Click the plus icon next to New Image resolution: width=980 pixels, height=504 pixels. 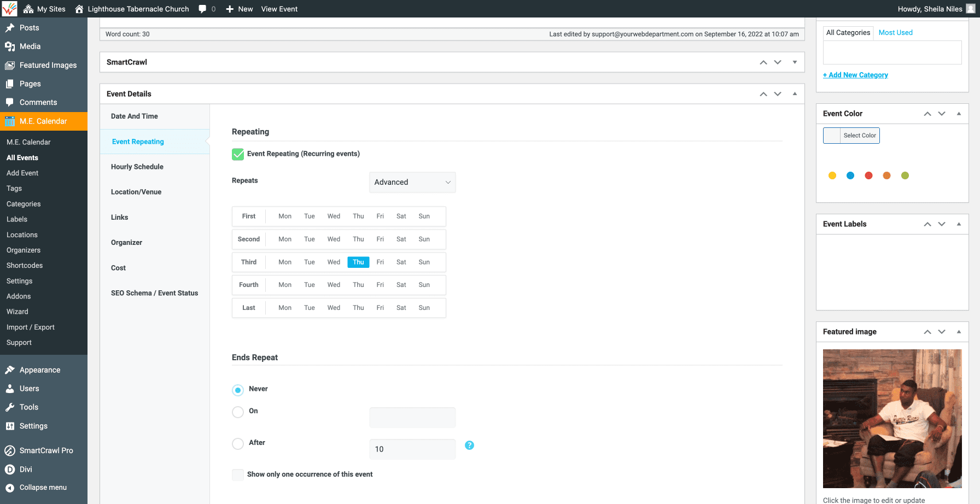pos(230,9)
